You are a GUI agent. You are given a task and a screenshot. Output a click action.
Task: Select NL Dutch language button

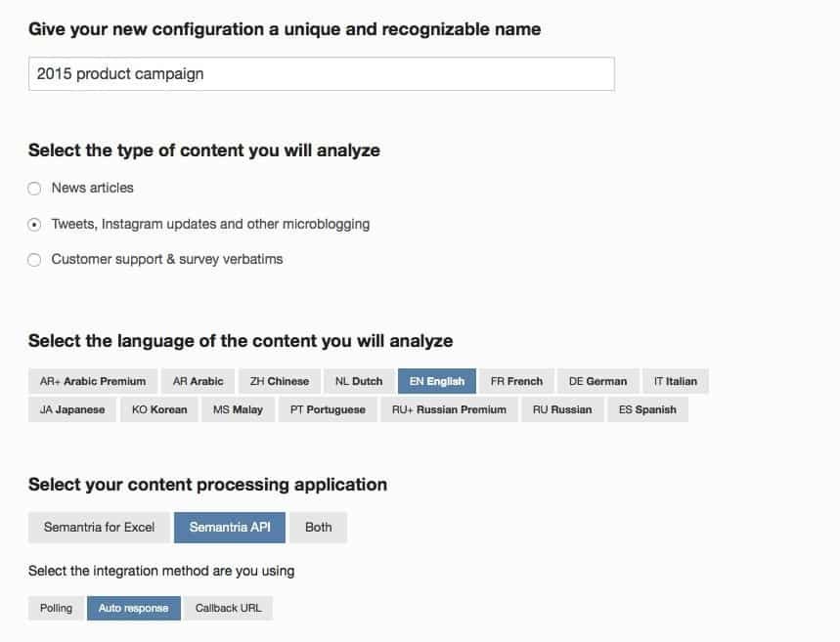(x=359, y=381)
